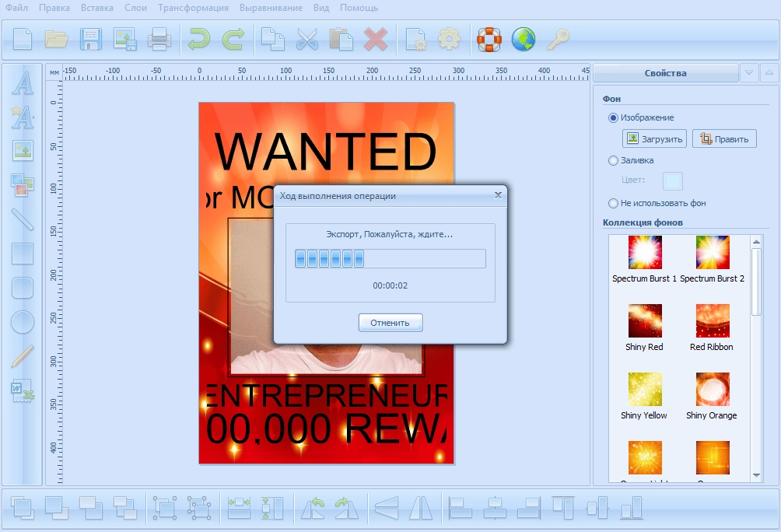Insert an image with the picture tool
Image resolution: width=781 pixels, height=532 pixels.
point(23,150)
